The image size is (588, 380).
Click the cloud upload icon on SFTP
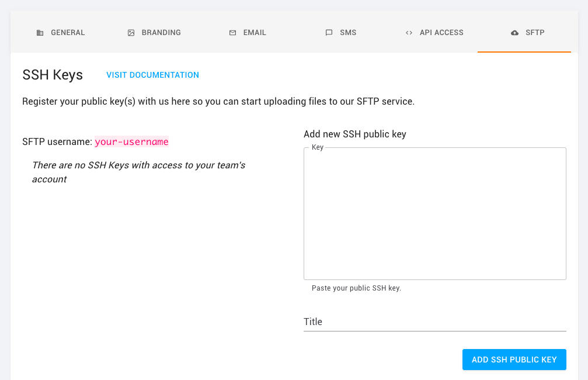click(x=514, y=33)
